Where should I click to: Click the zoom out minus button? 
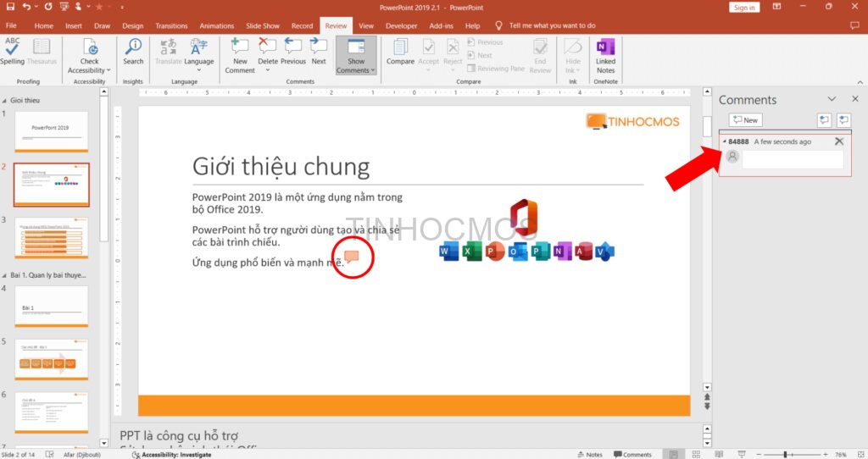pos(759,455)
